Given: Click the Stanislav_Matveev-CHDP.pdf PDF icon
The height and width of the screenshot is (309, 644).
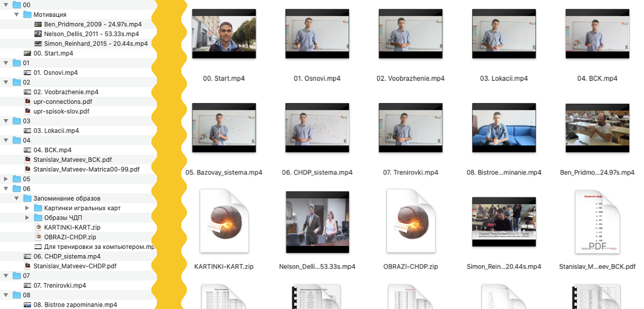Looking at the screenshot, I should [x=27, y=266].
